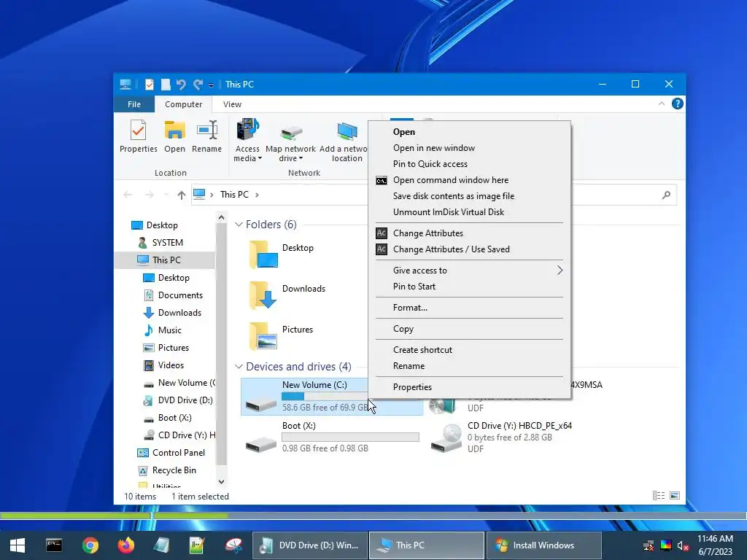Viewport: 747px width, 560px height.
Task: Click the navigation pane scroll up arrow
Action: click(221, 217)
